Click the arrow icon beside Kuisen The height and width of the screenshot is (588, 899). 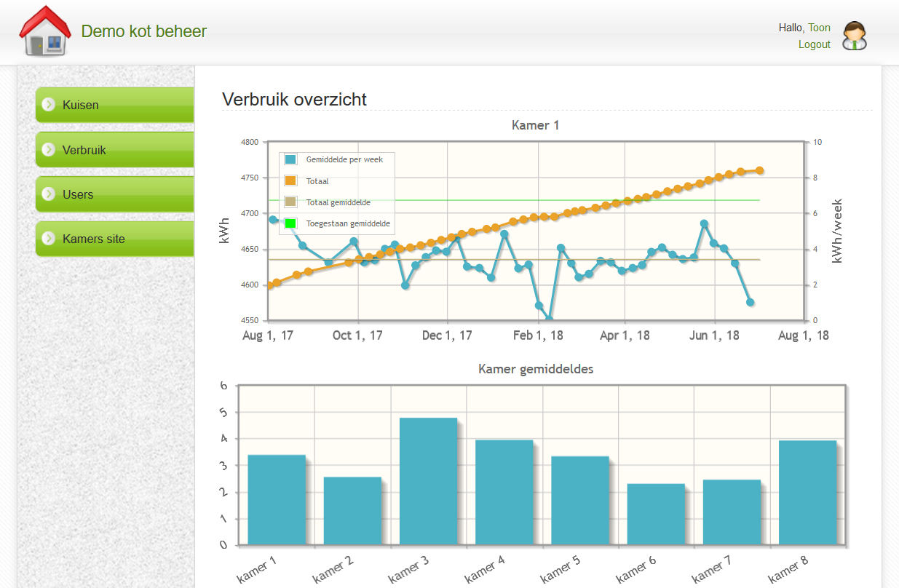(x=49, y=105)
